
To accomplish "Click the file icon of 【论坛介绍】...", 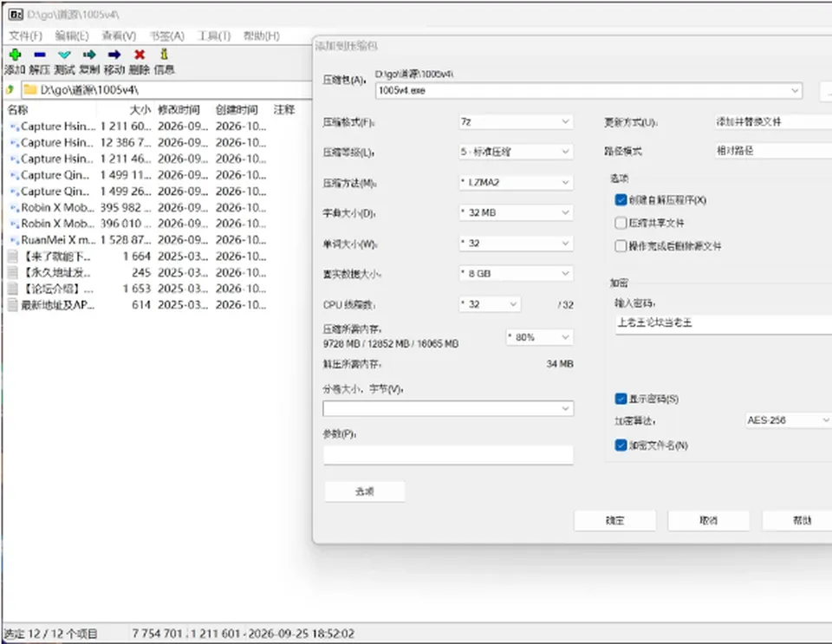I will click(x=13, y=289).
